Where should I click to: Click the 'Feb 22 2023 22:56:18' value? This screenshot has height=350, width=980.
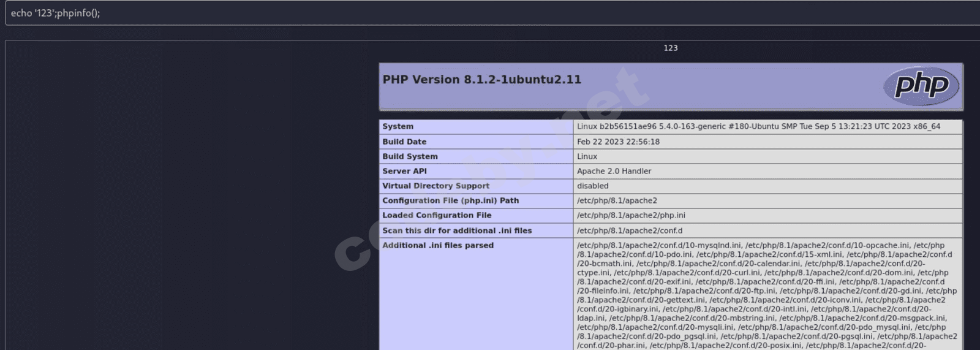click(x=618, y=142)
